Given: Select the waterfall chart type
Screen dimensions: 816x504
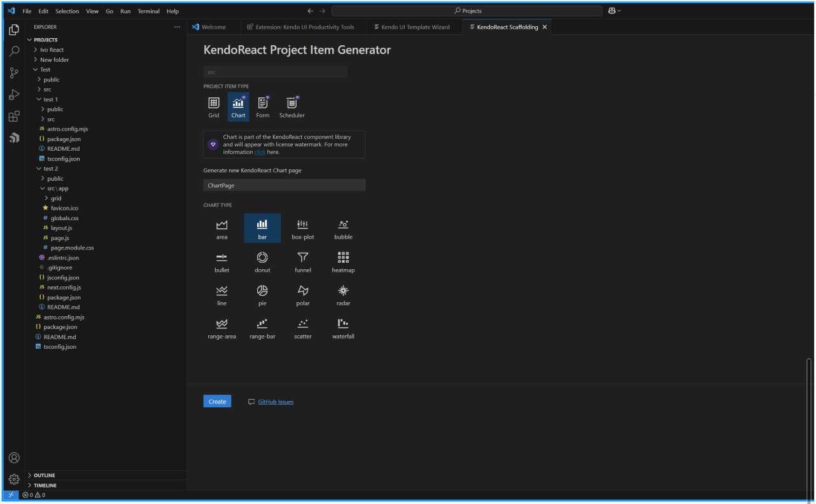Looking at the screenshot, I should (x=343, y=327).
